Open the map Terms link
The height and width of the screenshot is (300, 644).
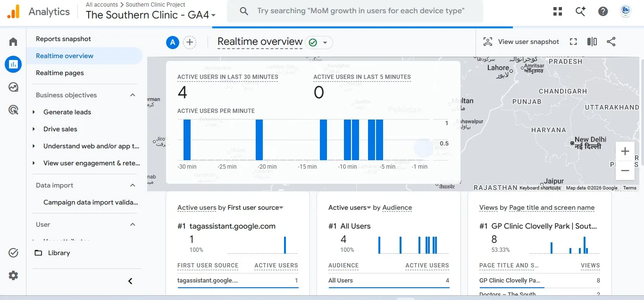coord(629,188)
